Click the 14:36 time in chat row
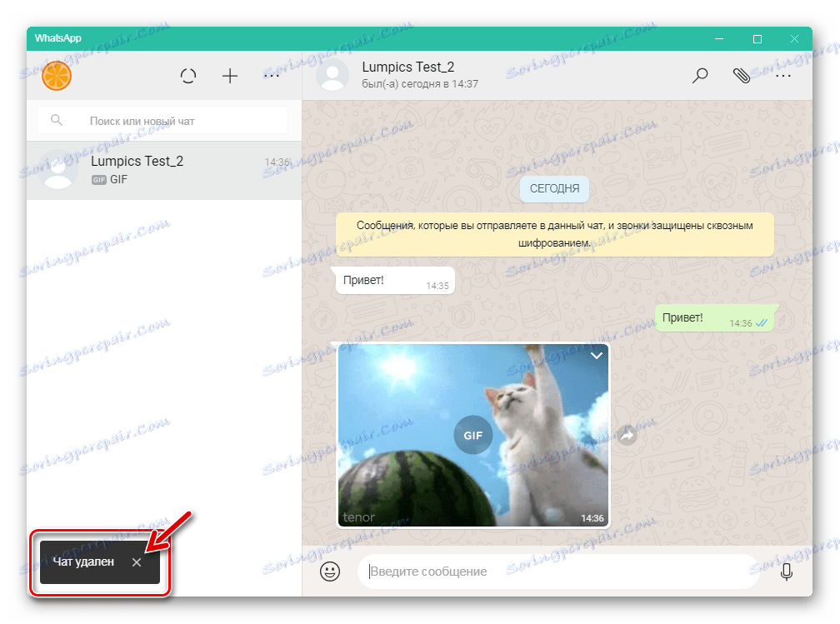 tap(277, 162)
